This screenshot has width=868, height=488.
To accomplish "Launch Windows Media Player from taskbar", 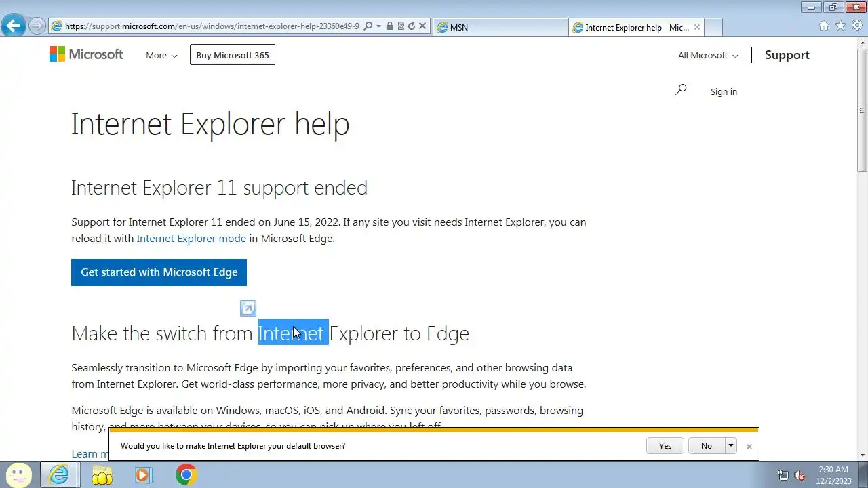I will pyautogui.click(x=143, y=474).
